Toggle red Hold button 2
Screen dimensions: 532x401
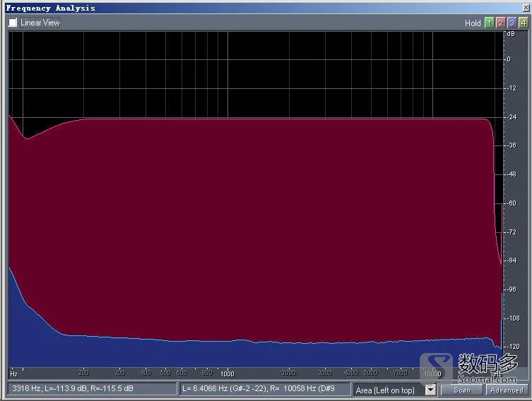[500, 23]
